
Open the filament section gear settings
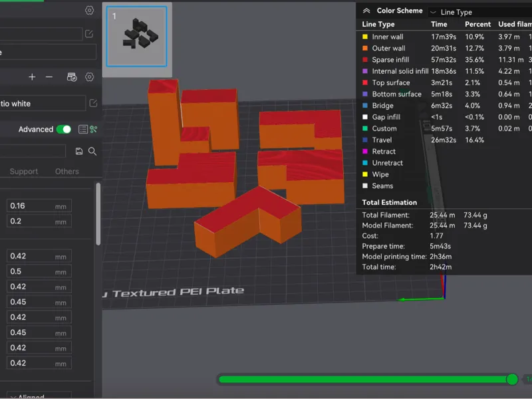click(89, 77)
